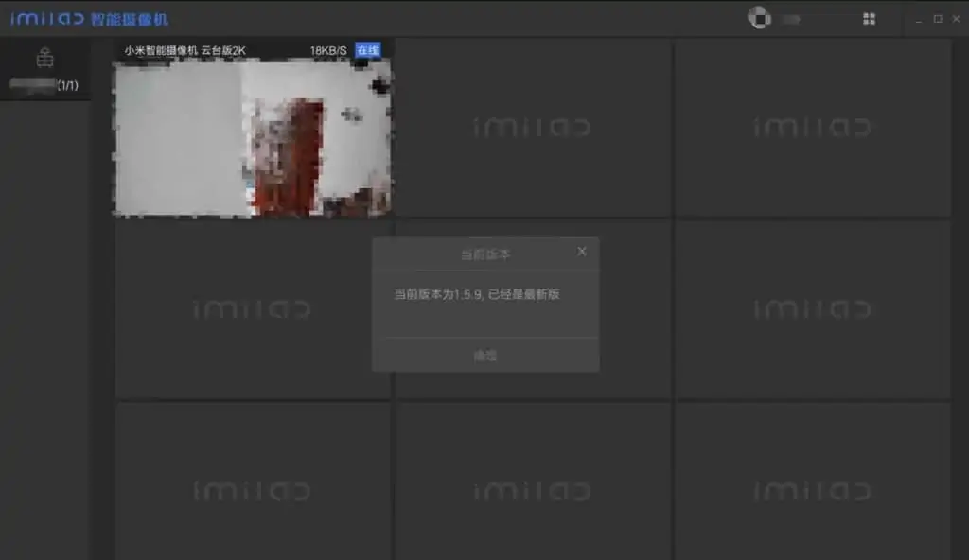Open the multi-screen layout grid icon
The width and height of the screenshot is (969, 560).
point(867,18)
